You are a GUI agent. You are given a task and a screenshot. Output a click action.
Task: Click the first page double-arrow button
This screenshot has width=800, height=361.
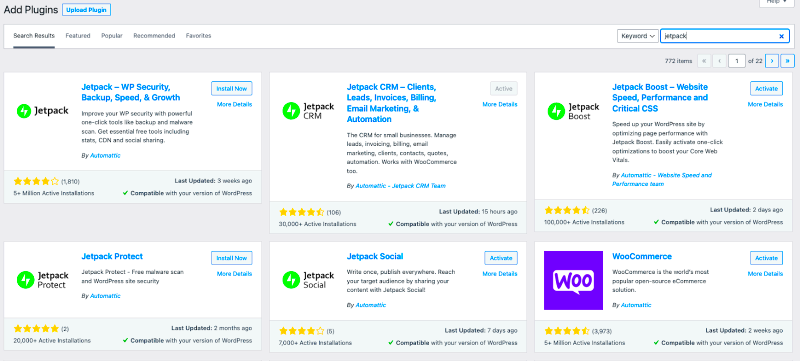pos(704,61)
